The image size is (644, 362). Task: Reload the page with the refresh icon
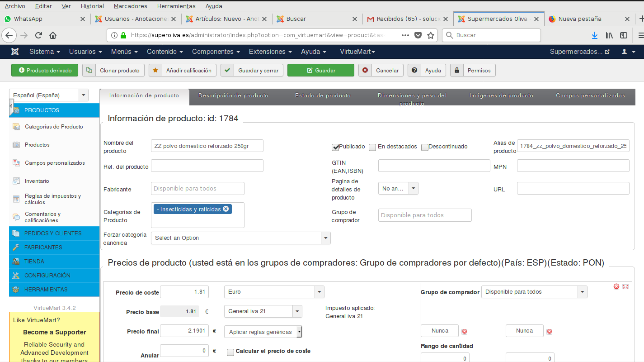pyautogui.click(x=38, y=35)
